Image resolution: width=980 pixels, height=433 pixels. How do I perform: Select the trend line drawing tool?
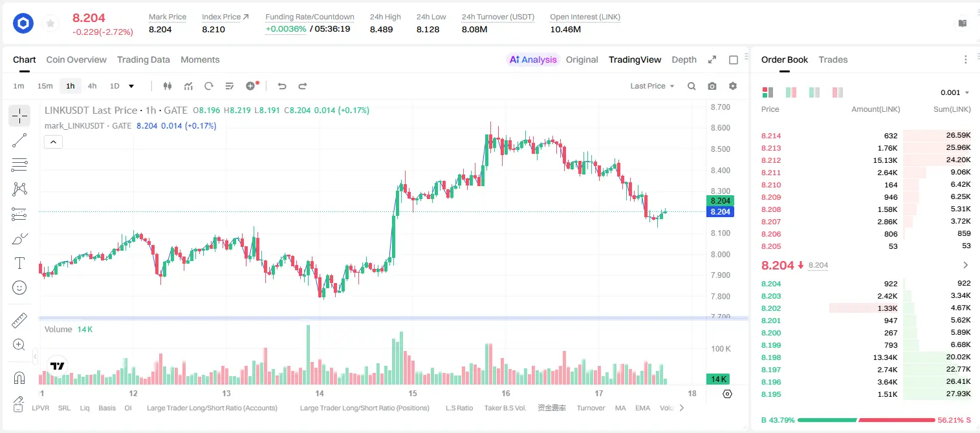coord(19,140)
